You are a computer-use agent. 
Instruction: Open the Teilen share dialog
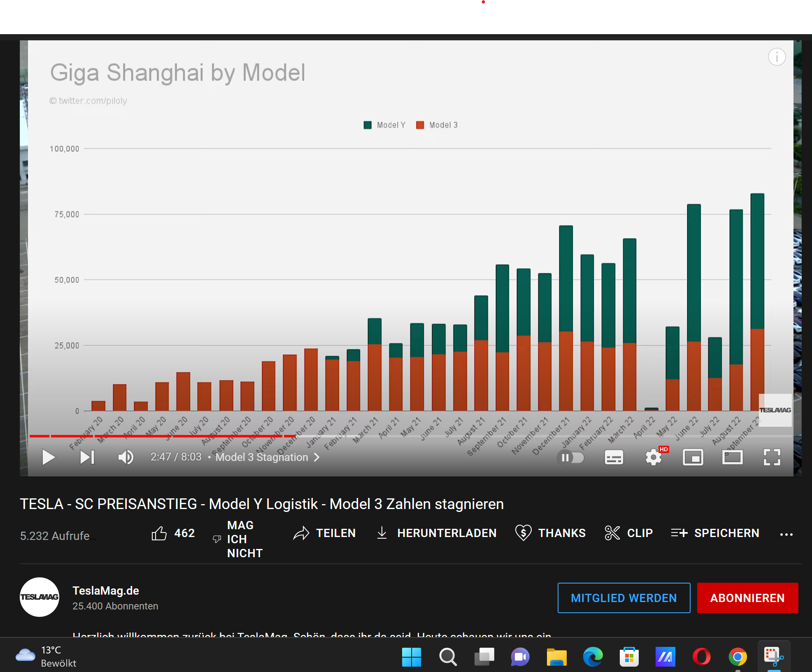click(x=324, y=533)
